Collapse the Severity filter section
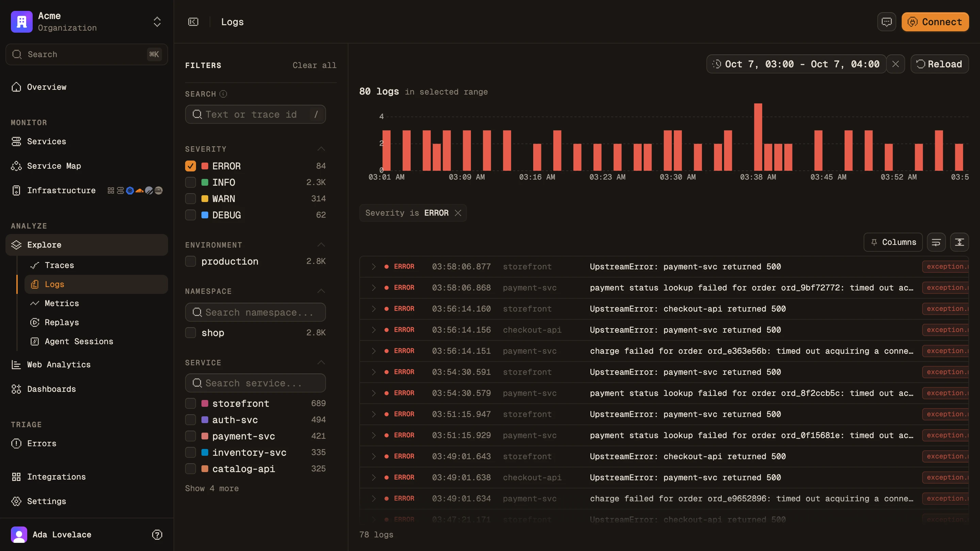The image size is (980, 551). click(x=321, y=149)
